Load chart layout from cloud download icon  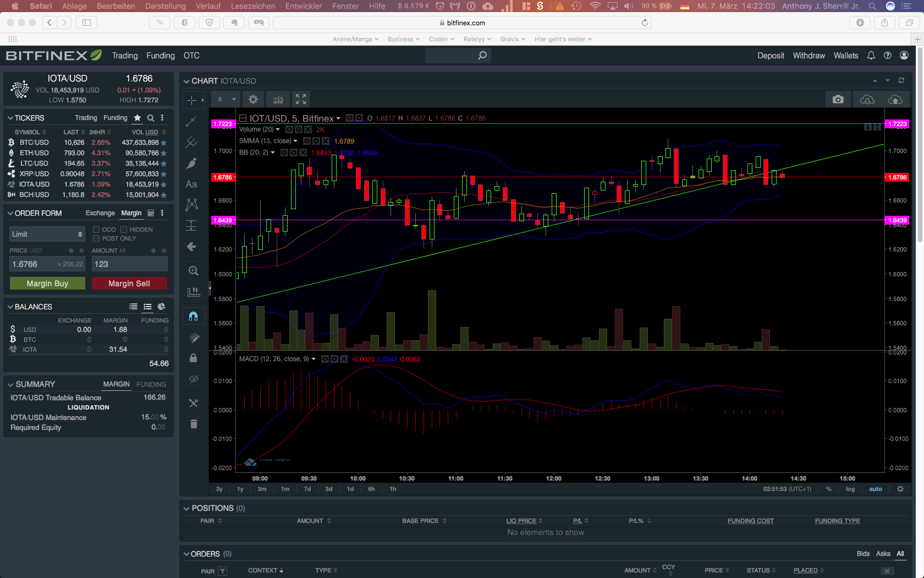pyautogui.click(x=867, y=100)
